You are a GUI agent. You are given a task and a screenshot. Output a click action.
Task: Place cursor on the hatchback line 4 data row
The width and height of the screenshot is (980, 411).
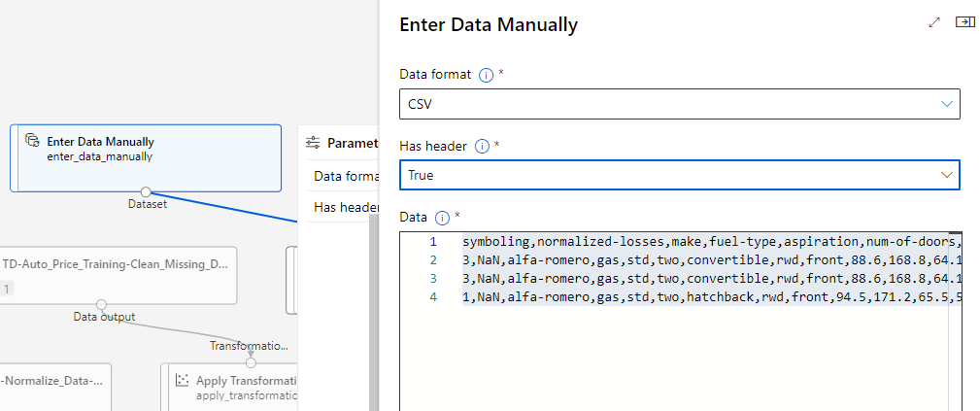pyautogui.click(x=709, y=296)
